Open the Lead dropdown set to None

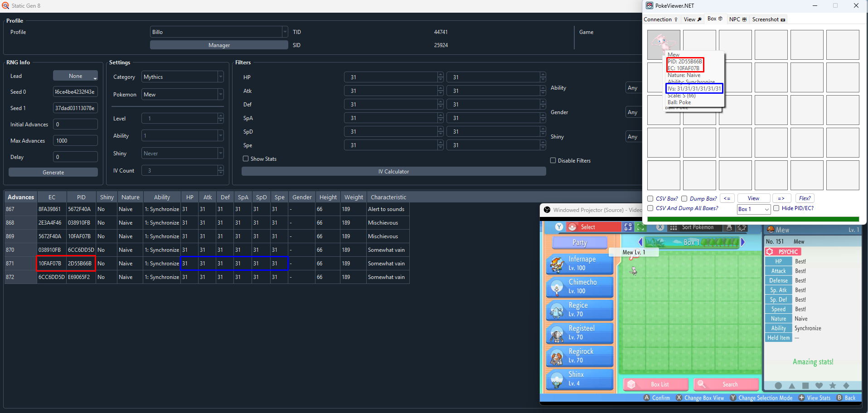(75, 76)
